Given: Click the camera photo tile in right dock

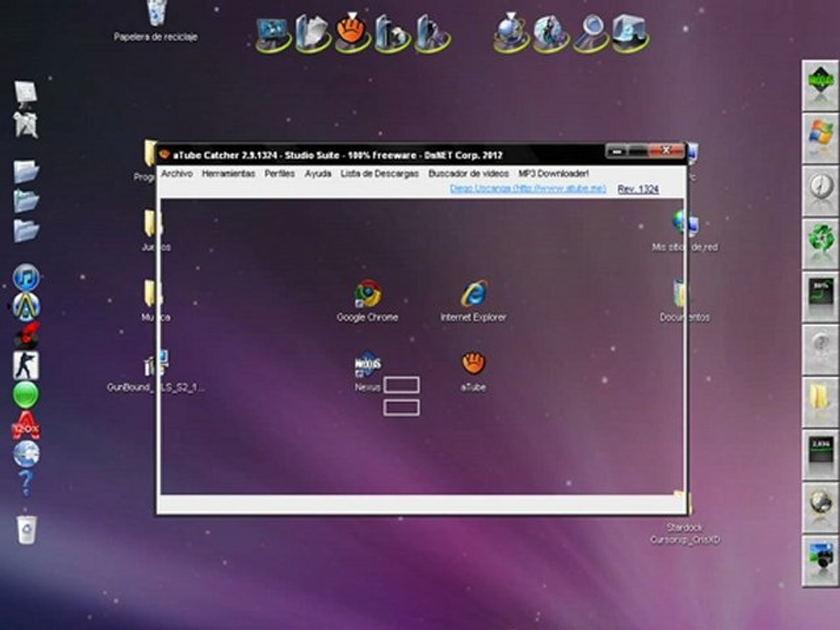Looking at the screenshot, I should click(x=821, y=561).
